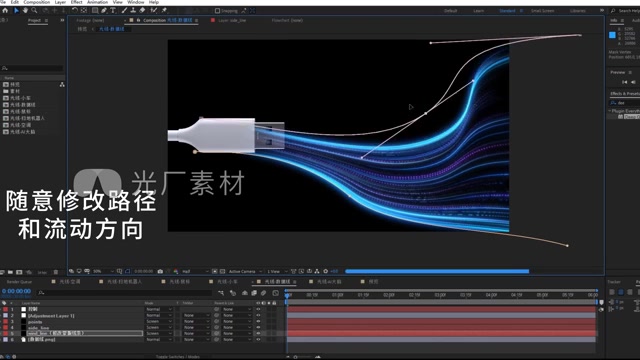Select the Puppet Pin tool
Screen dimensions: 640x360
click(x=164, y=10)
